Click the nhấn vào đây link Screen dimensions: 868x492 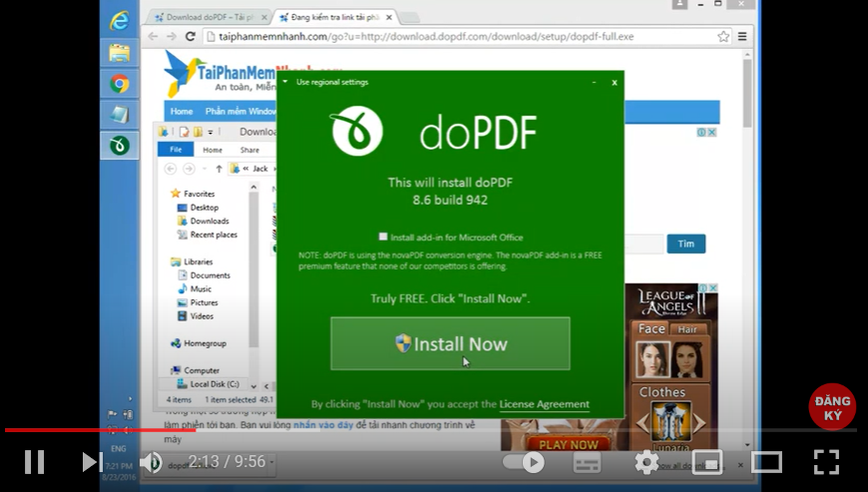point(322,425)
